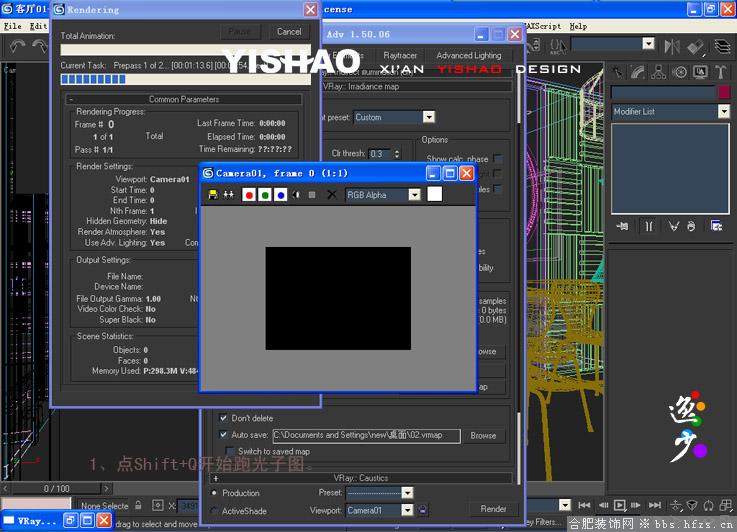Open the Utilities hammer panel tab
Screen dimensions: 737x532
(x=721, y=72)
